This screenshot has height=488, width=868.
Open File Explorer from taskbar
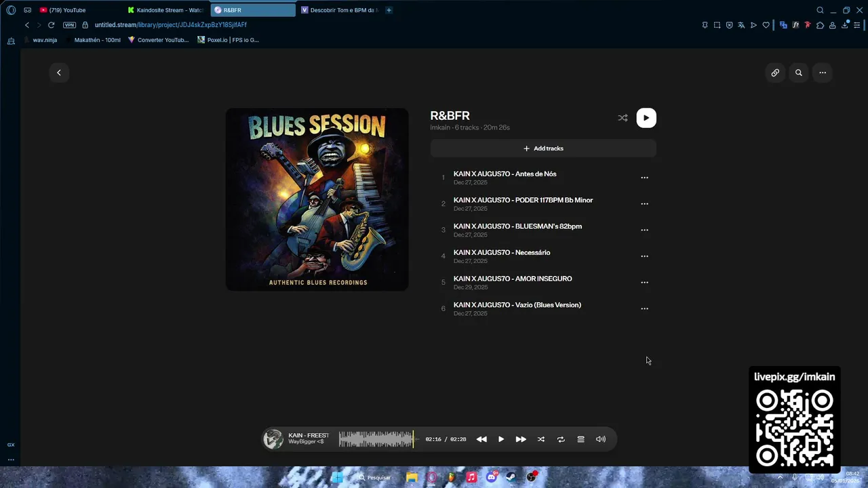coord(412,477)
